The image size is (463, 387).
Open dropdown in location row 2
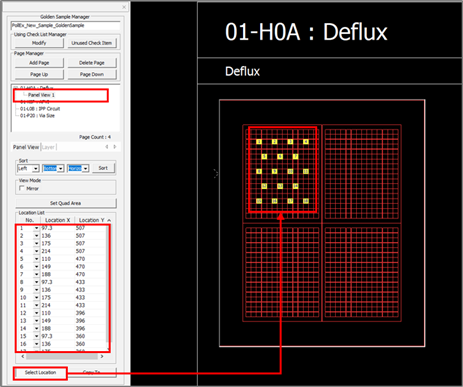click(x=36, y=236)
